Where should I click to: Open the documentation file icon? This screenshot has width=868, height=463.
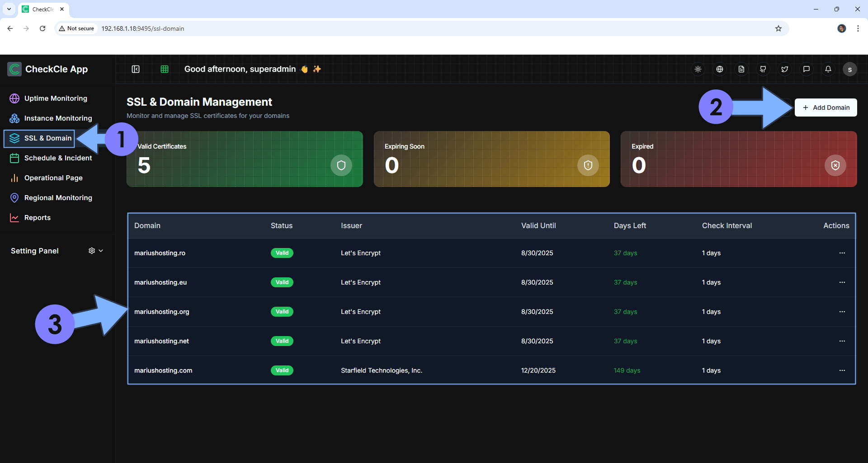coord(741,69)
